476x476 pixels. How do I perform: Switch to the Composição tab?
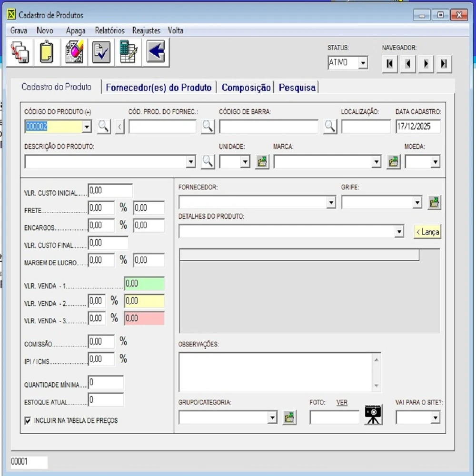pos(246,88)
